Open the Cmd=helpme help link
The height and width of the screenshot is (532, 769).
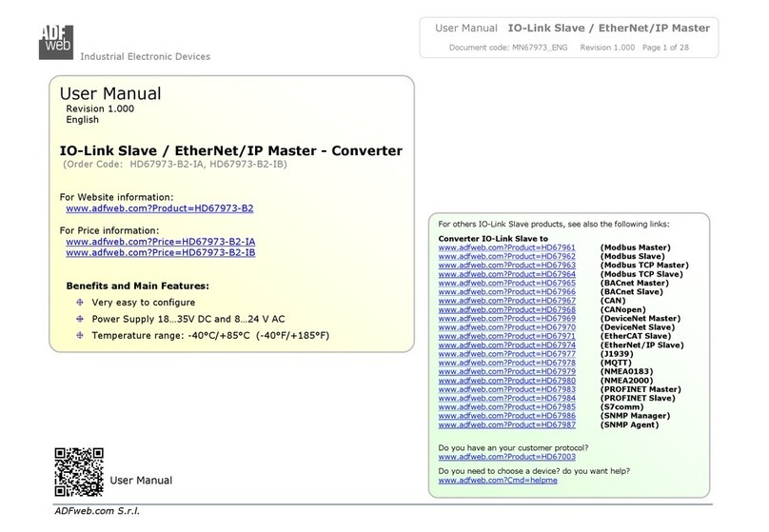click(x=498, y=481)
